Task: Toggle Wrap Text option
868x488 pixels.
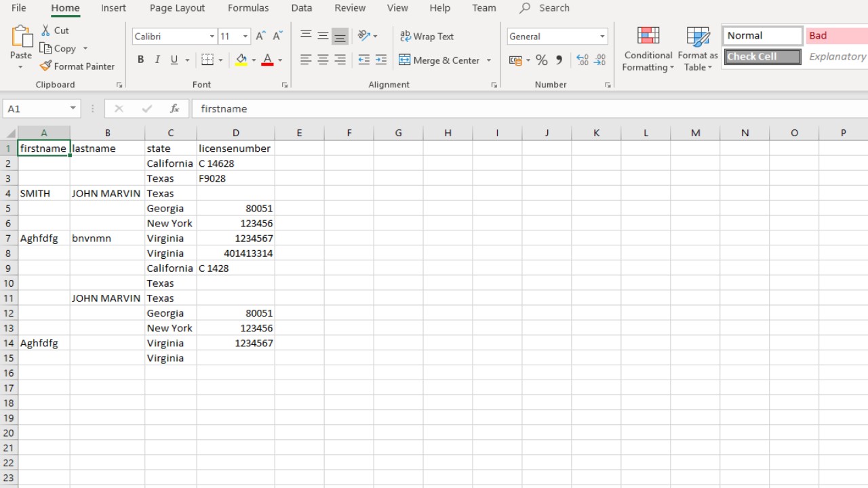Action: pos(427,37)
